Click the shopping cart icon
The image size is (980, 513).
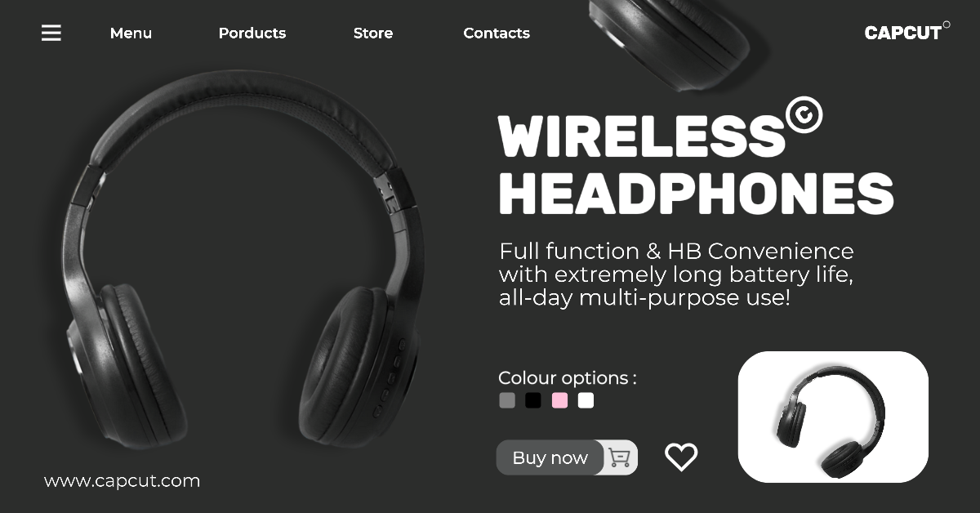point(620,457)
